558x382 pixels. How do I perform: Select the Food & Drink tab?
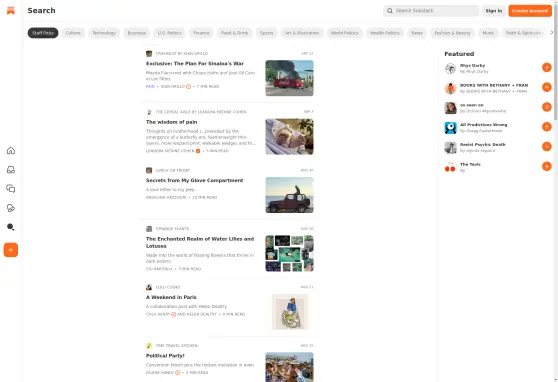(235, 33)
